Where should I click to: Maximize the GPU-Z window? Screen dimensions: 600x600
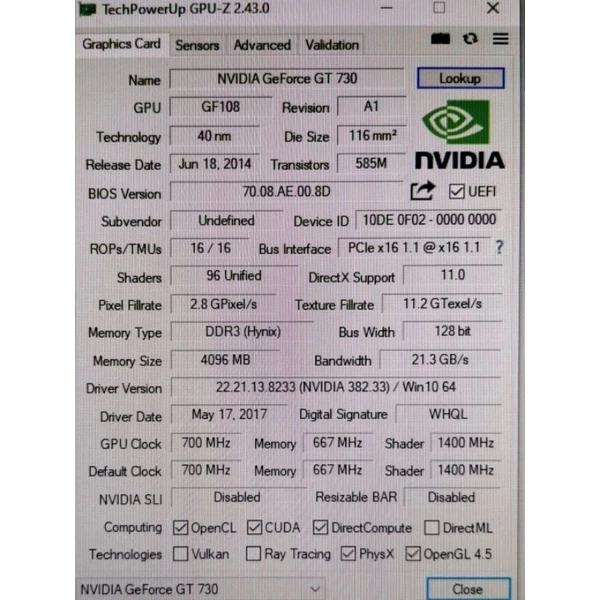(x=439, y=8)
